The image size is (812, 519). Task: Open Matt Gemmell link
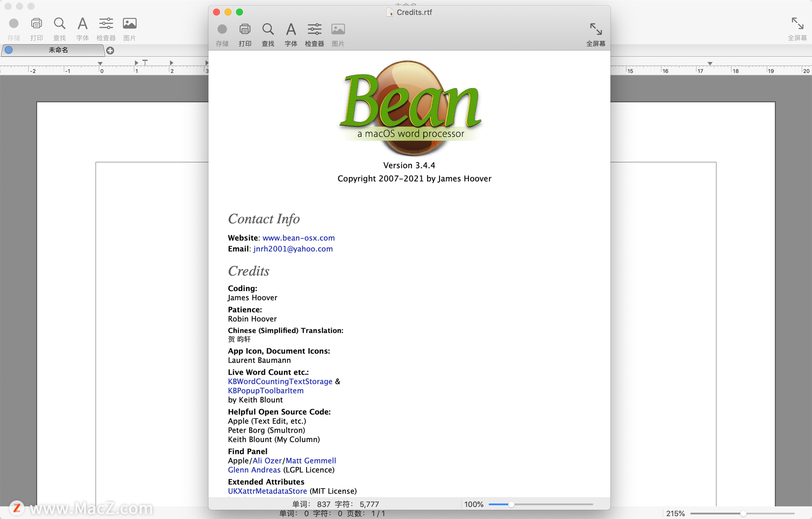(311, 461)
